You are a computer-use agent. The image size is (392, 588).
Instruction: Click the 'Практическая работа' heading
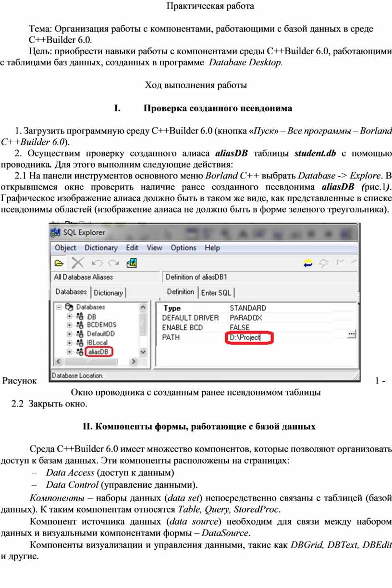210,6
